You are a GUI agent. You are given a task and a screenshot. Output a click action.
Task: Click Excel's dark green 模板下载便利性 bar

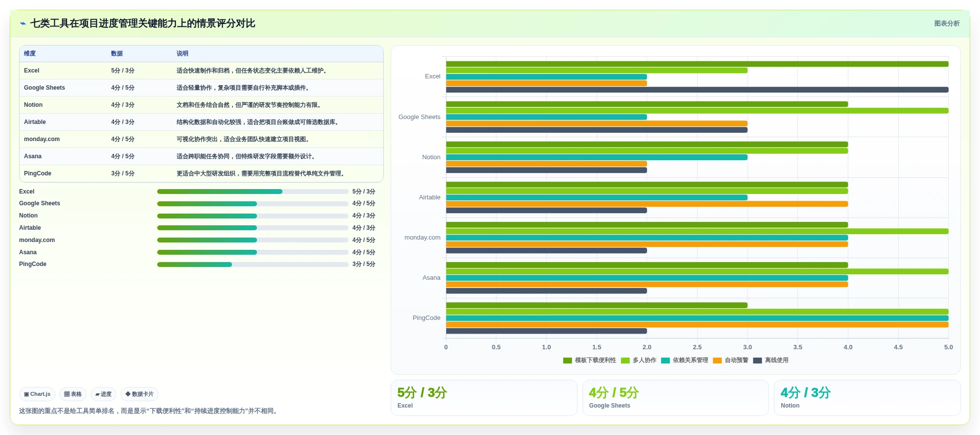[x=697, y=64]
